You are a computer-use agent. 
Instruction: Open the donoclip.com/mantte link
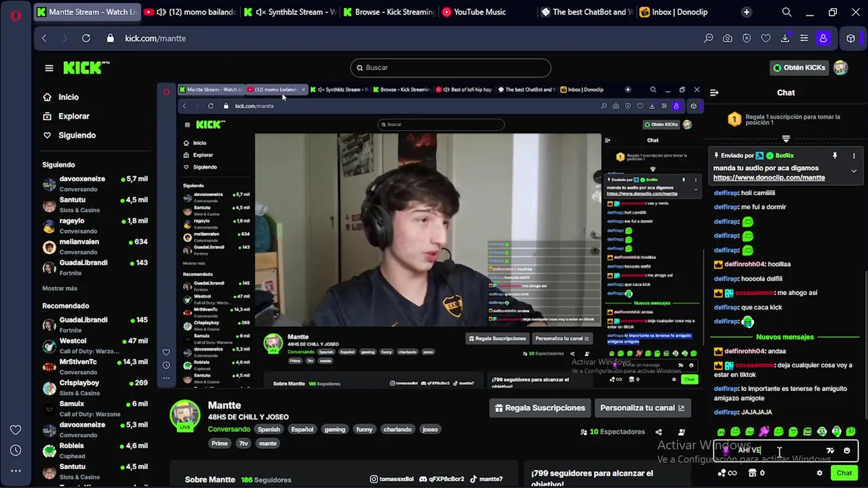pyautogui.click(x=769, y=178)
